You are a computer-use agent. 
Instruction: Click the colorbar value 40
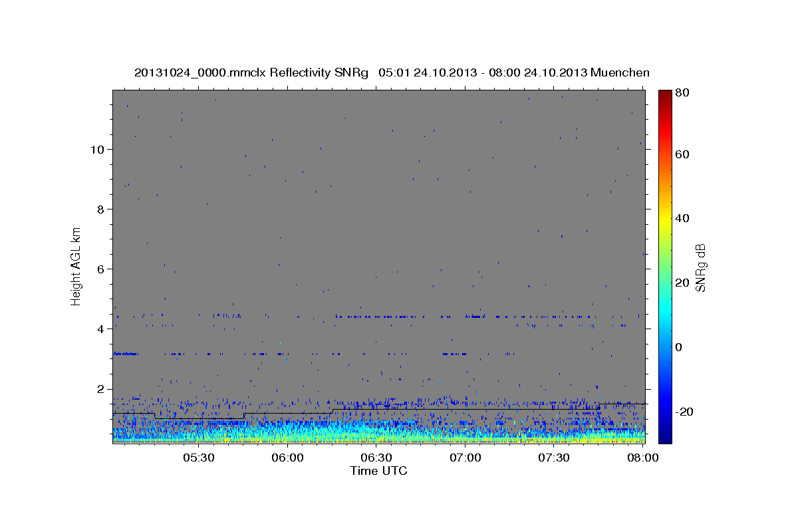tap(682, 218)
